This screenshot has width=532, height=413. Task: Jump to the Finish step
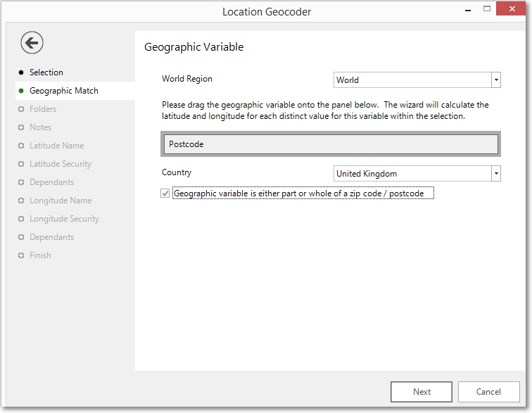click(40, 255)
